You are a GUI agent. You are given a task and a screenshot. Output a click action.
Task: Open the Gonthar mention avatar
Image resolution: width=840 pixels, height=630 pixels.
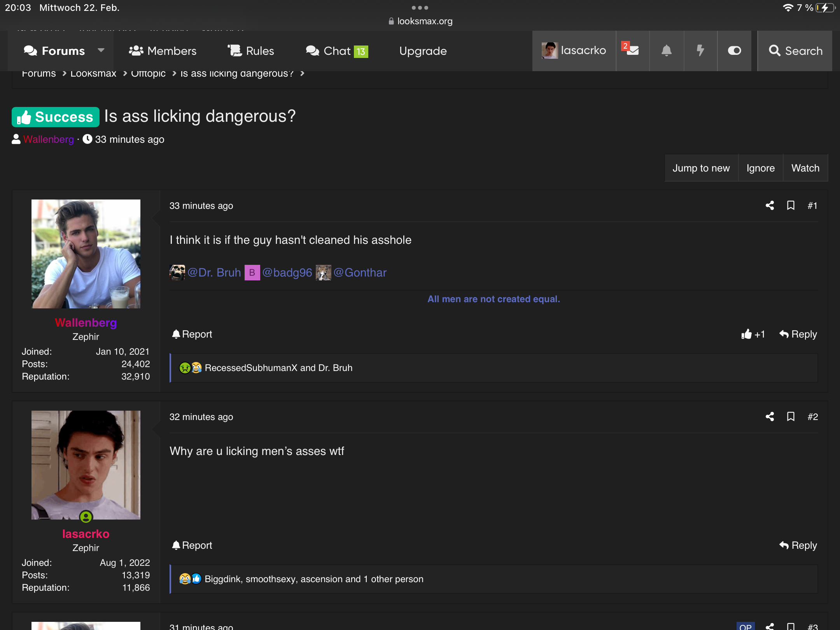[323, 273]
